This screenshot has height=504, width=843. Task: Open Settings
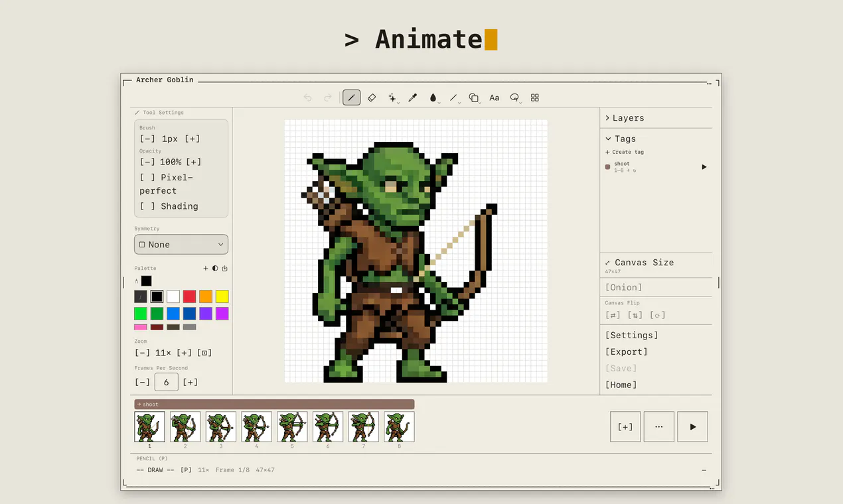tap(631, 336)
